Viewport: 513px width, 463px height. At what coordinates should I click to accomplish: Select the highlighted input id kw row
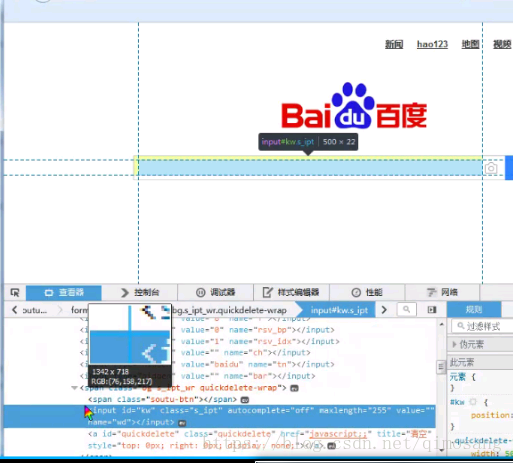click(220, 416)
